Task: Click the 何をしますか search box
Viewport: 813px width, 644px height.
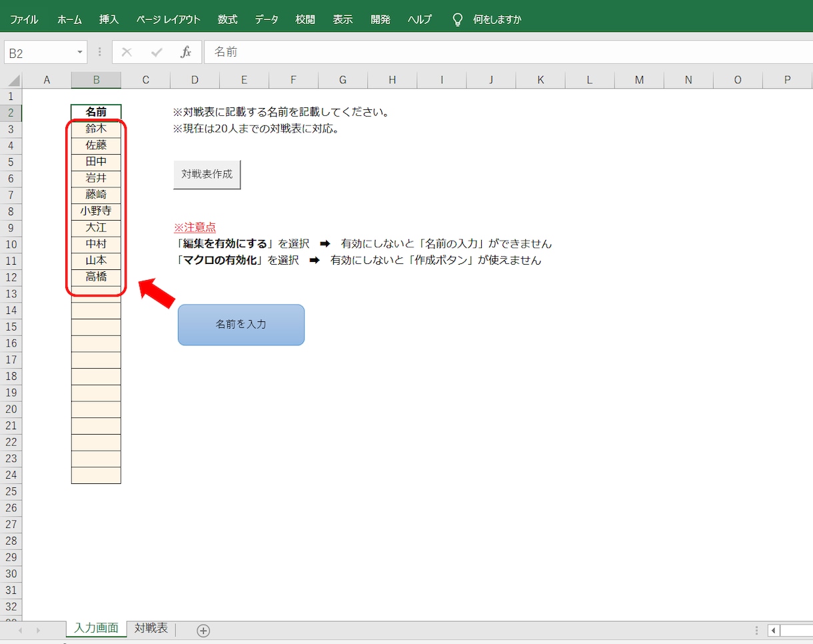Action: (x=497, y=19)
